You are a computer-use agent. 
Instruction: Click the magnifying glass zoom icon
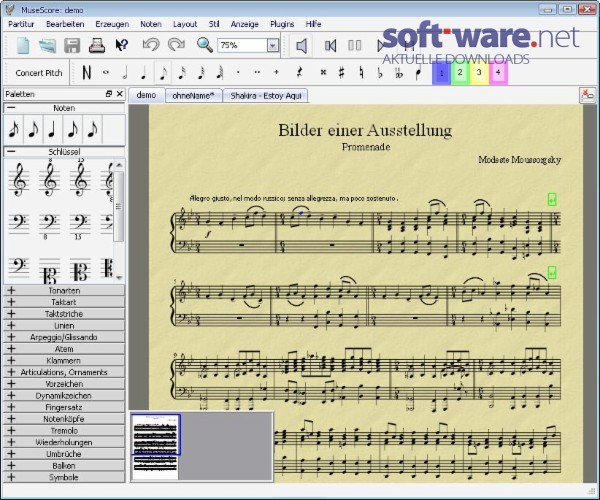click(205, 45)
